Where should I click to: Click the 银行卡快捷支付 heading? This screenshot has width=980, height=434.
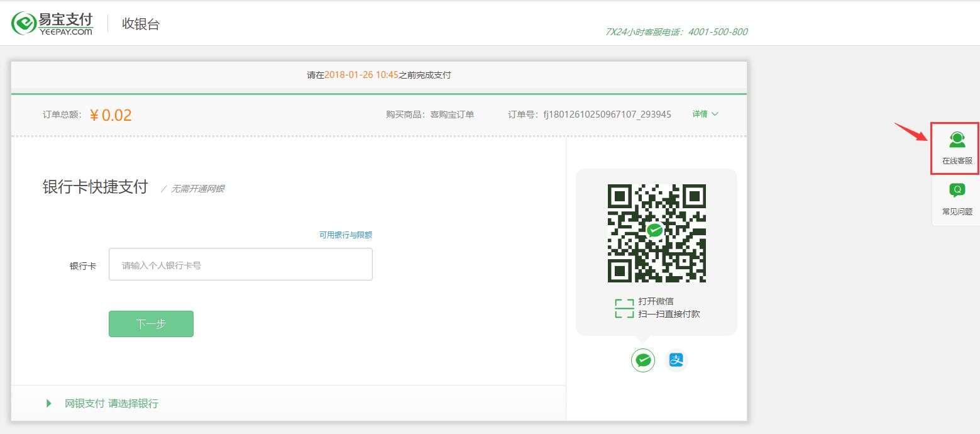click(x=96, y=187)
